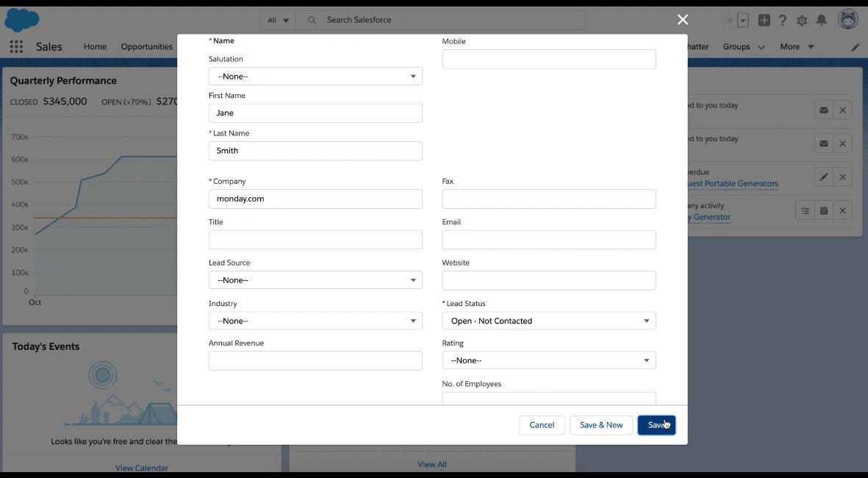Click the edit pencil near the navigation bar

855,46
